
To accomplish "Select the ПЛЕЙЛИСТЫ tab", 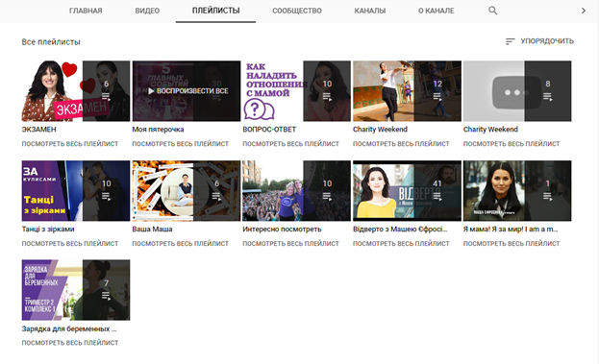I will [215, 11].
